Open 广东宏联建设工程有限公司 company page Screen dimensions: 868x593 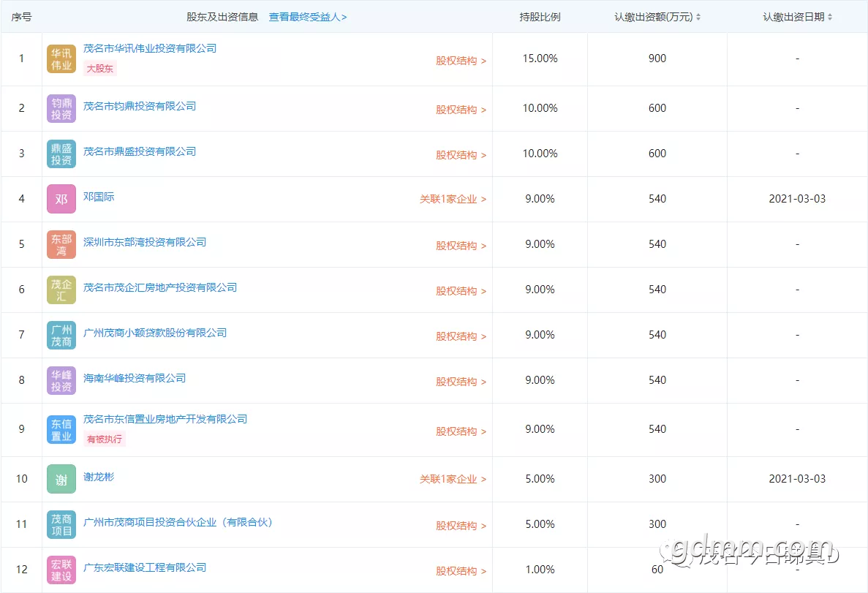pos(145,568)
